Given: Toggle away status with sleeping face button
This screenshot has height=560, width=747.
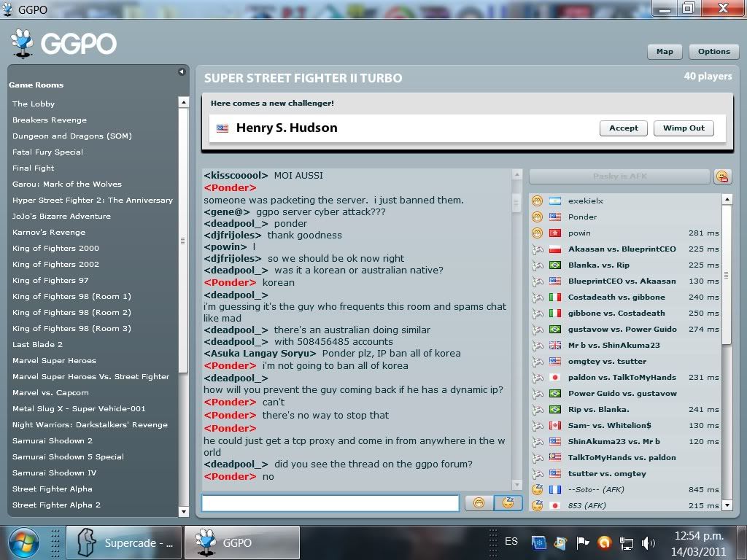Looking at the screenshot, I should 508,503.
